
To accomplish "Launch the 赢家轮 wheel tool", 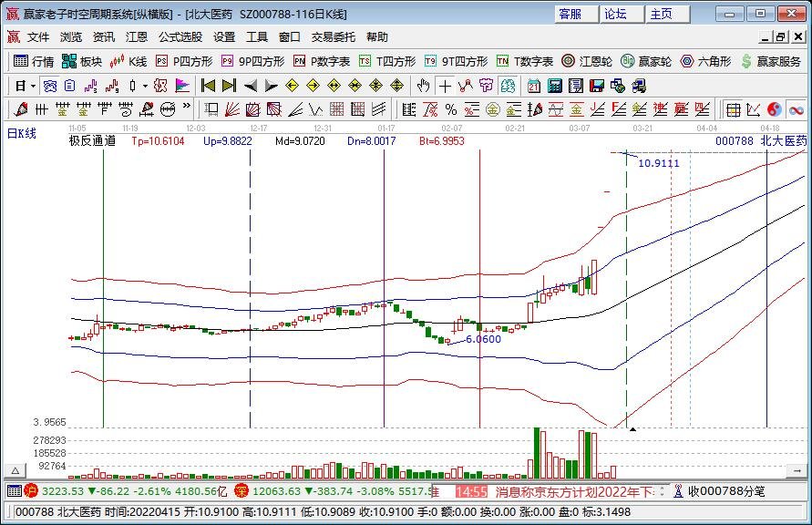I will tap(646, 62).
